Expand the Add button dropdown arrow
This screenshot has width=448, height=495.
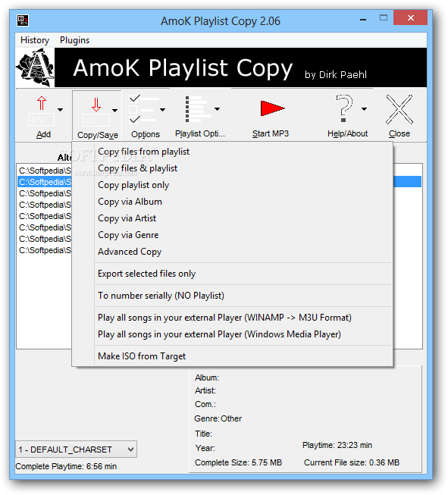tap(61, 110)
